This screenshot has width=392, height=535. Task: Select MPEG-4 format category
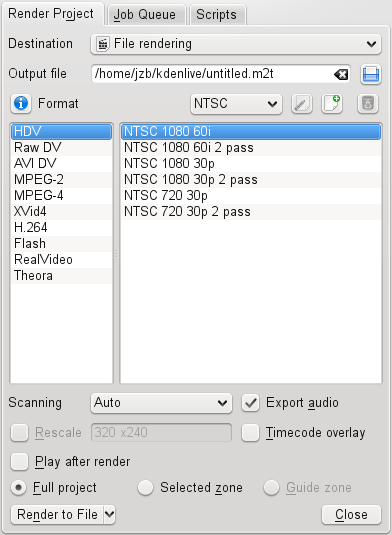61,196
